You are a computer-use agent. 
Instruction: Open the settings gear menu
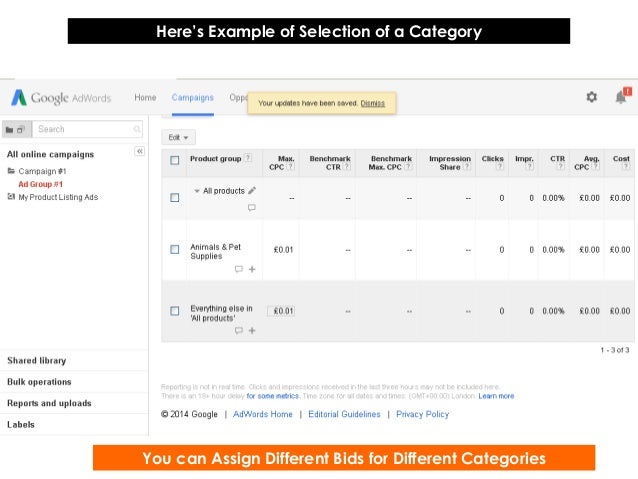pos(592,97)
